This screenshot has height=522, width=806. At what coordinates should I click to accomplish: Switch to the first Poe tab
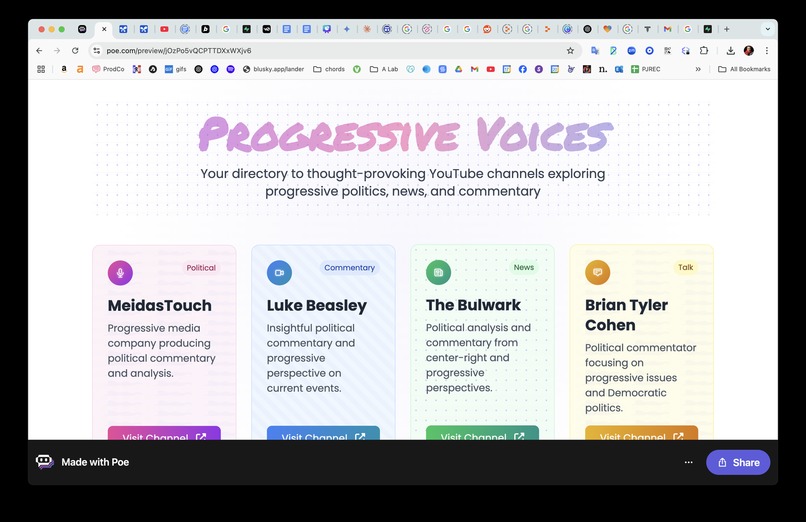click(x=82, y=29)
